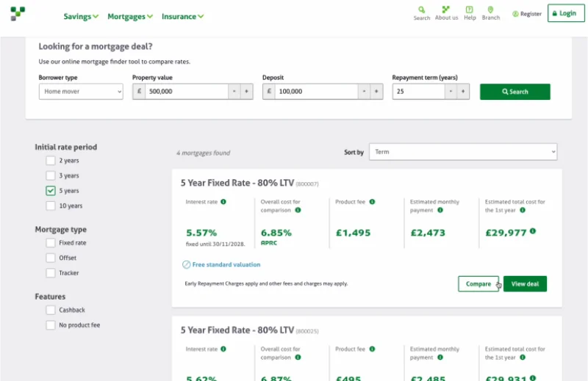Untick the 5 years checkbox
The width and height of the screenshot is (588, 381).
click(x=51, y=191)
